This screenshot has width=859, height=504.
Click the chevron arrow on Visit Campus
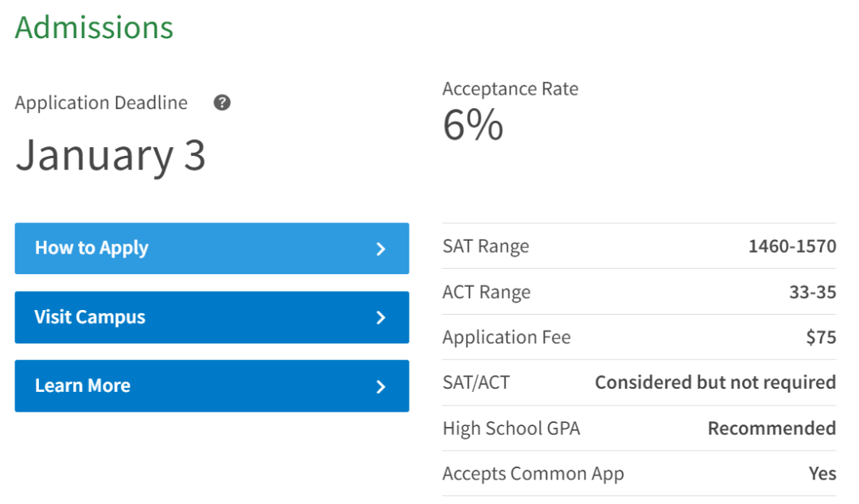[x=381, y=318]
